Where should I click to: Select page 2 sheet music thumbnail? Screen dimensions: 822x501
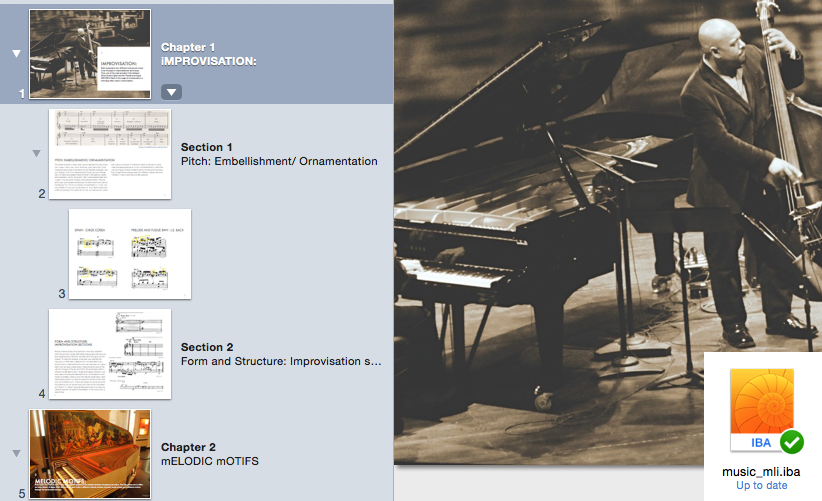coord(110,154)
